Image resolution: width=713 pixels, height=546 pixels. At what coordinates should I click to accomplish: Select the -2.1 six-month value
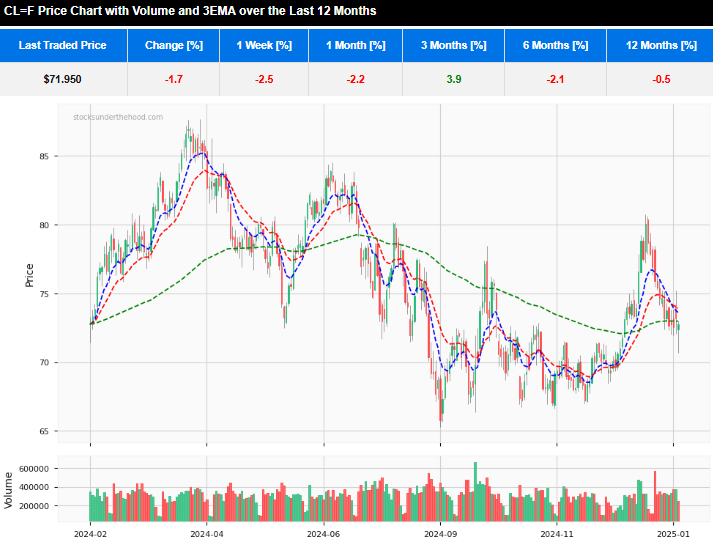pyautogui.click(x=556, y=79)
